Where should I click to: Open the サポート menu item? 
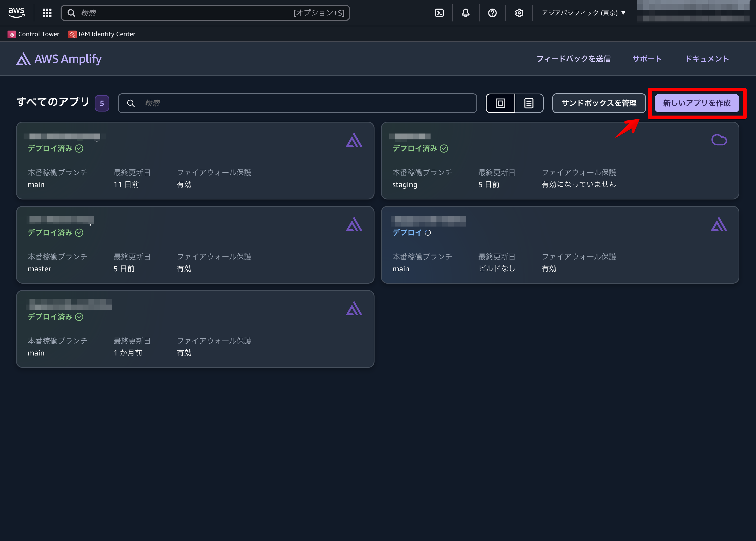647,59
